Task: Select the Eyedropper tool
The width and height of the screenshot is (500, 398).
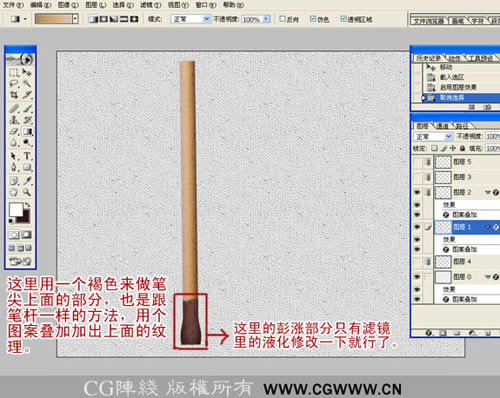Action: tap(27, 181)
